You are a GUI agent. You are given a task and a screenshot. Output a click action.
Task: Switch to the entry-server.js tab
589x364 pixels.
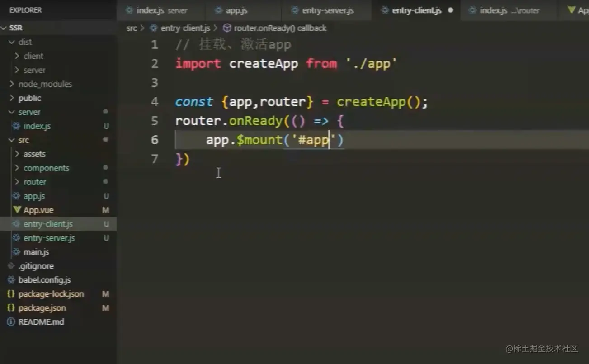point(327,10)
